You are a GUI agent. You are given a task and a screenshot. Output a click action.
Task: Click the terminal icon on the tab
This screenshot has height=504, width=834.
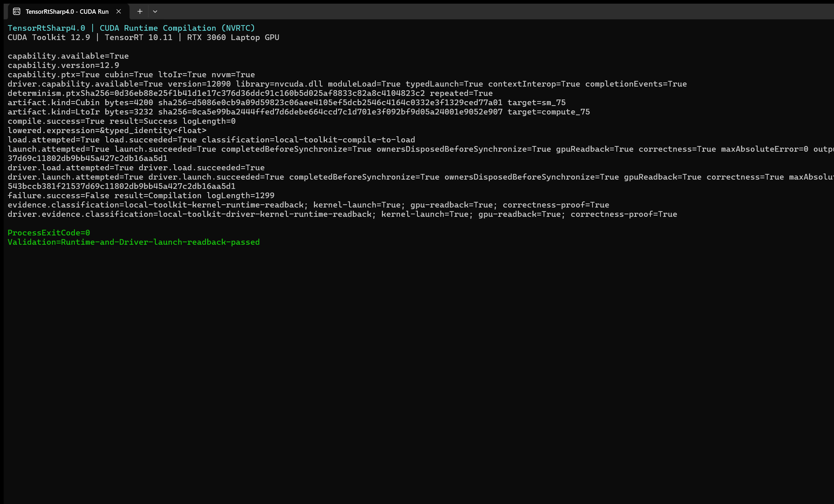point(17,11)
